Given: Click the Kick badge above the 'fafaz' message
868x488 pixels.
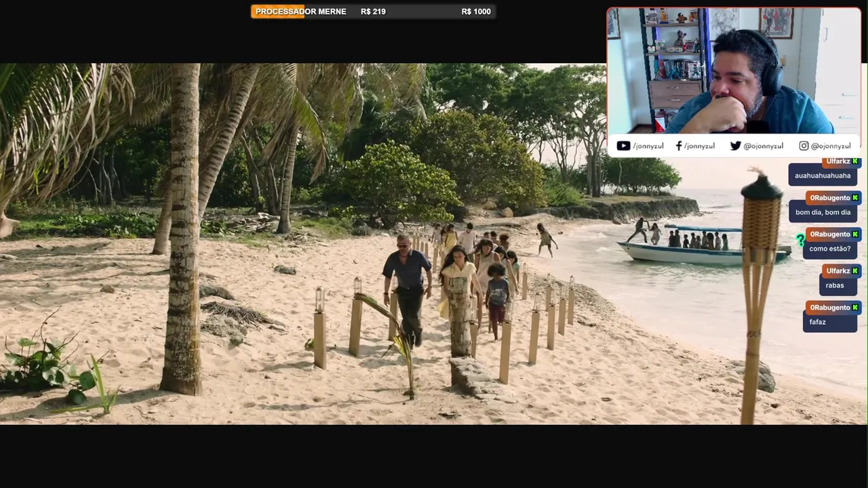Looking at the screenshot, I should coord(855,308).
